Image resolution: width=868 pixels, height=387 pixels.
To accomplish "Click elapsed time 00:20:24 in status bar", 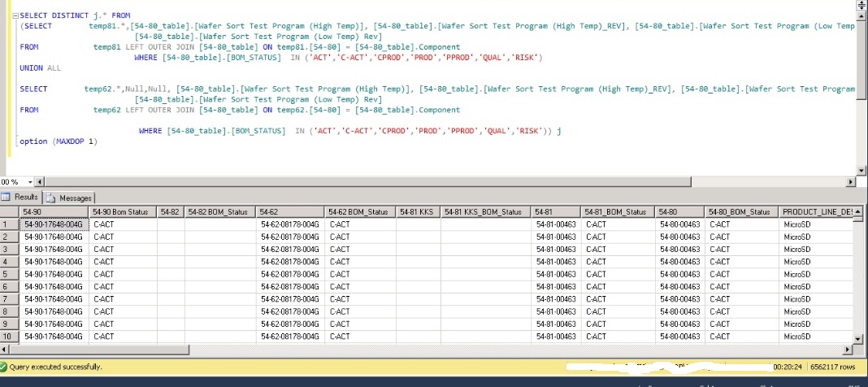I will pyautogui.click(x=788, y=367).
